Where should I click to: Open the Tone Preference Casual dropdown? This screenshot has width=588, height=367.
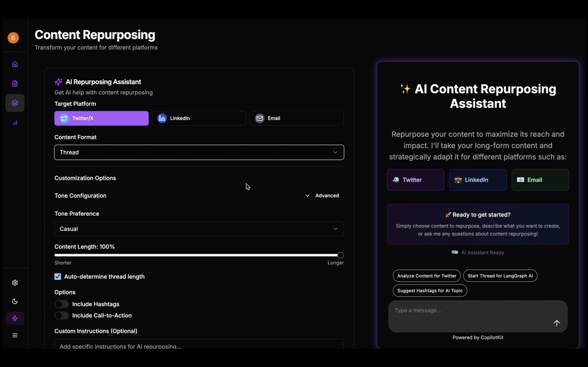click(199, 229)
